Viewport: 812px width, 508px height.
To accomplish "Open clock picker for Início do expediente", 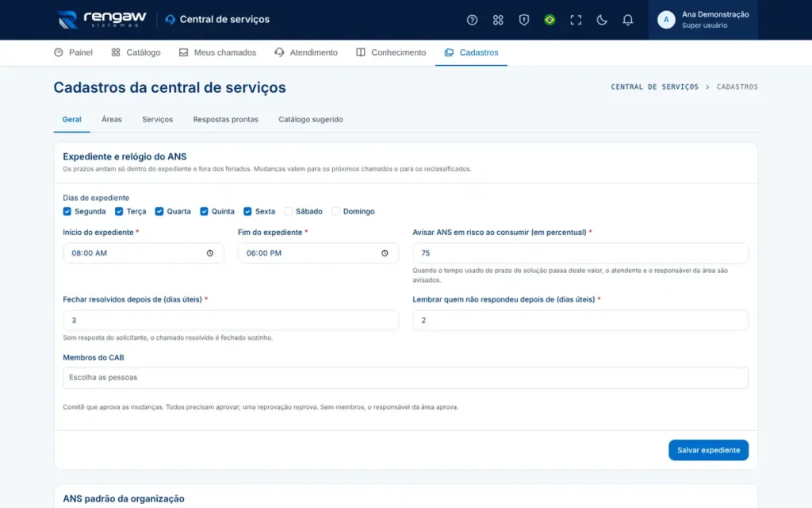I will click(x=209, y=253).
